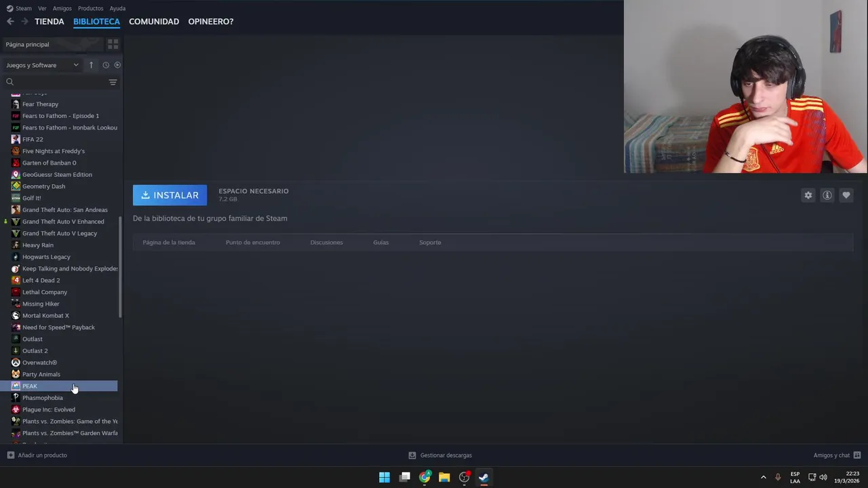
Task: Open the Juegos y Software dropdown
Action: (x=43, y=65)
